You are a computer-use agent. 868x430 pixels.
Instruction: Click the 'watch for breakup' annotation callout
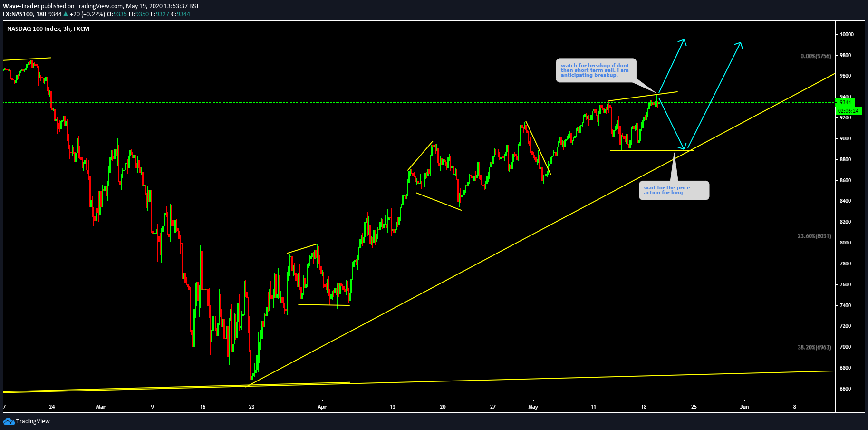596,70
